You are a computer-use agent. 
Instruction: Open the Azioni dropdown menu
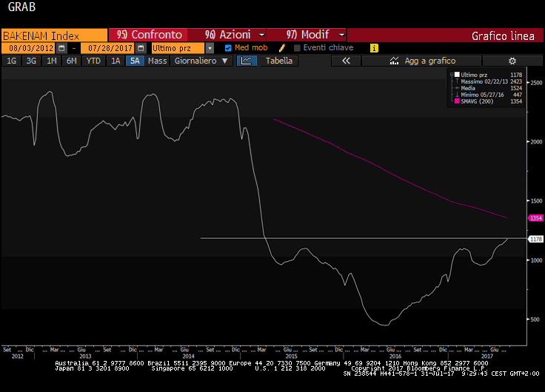[261, 35]
